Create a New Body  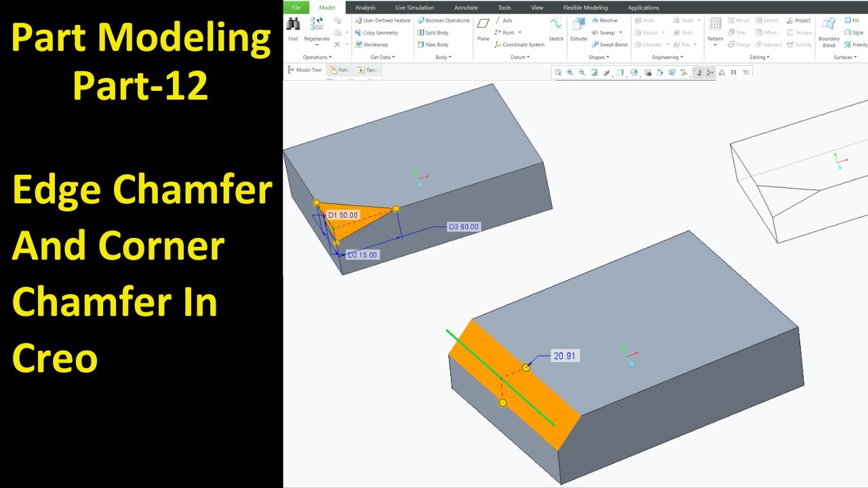coord(433,45)
